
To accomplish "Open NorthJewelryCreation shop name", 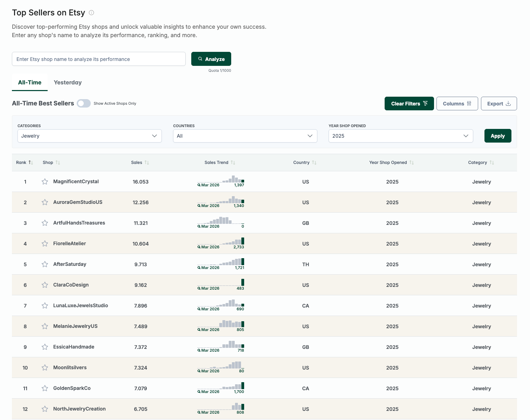I will click(x=80, y=409).
